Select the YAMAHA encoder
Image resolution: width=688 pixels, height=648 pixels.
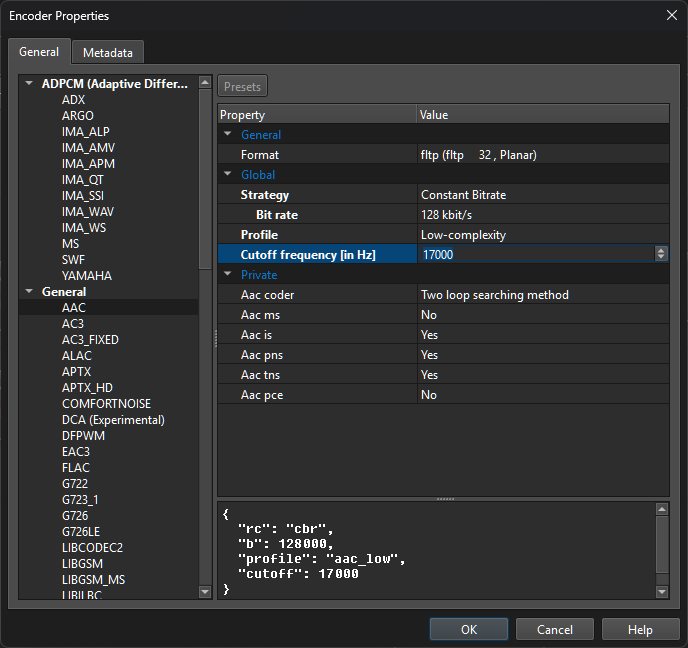click(87, 276)
